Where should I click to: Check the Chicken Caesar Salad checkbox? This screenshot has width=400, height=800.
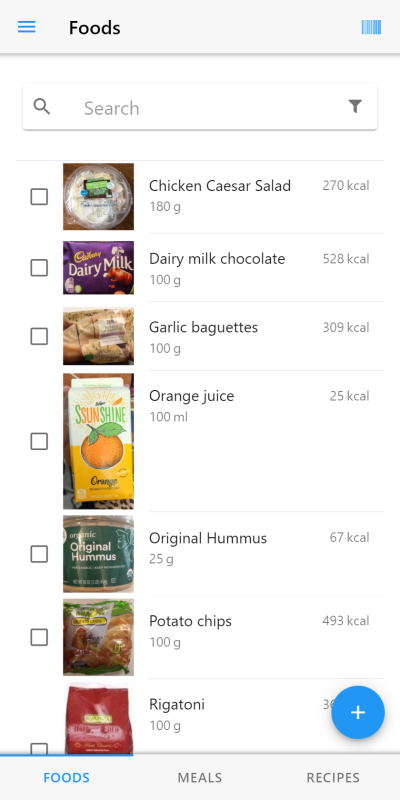pos(39,196)
